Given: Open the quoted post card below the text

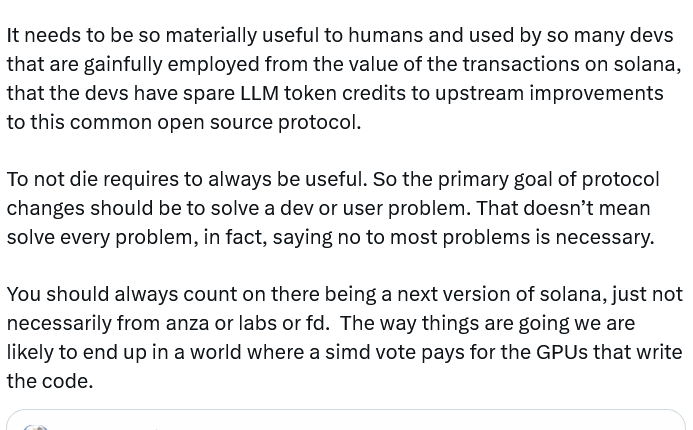Looking at the screenshot, I should [346, 422].
